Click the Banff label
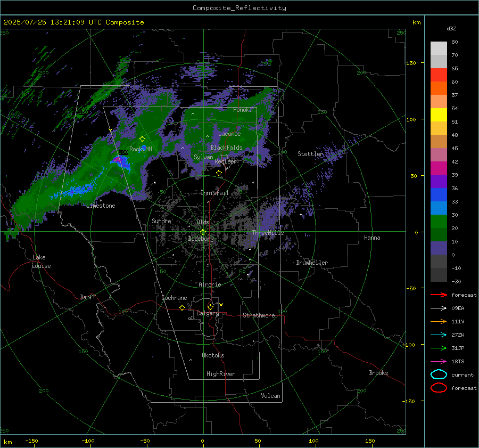 pos(88,297)
